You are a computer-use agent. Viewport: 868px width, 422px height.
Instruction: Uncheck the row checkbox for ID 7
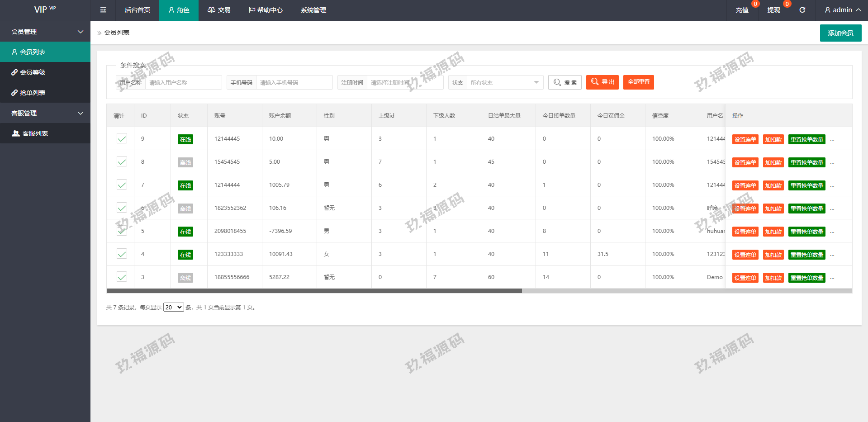[x=122, y=185]
